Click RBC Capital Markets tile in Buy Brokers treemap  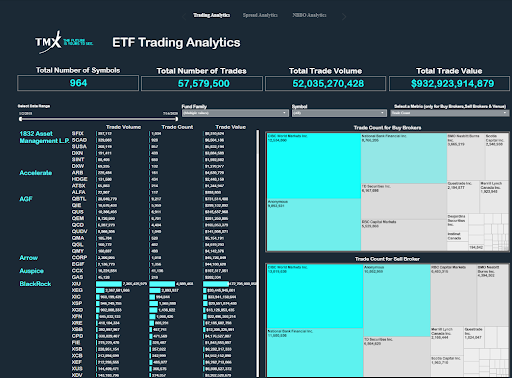click(x=404, y=235)
